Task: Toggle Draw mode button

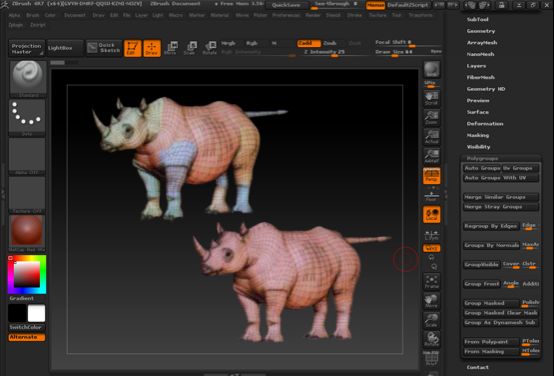Action: pos(152,48)
